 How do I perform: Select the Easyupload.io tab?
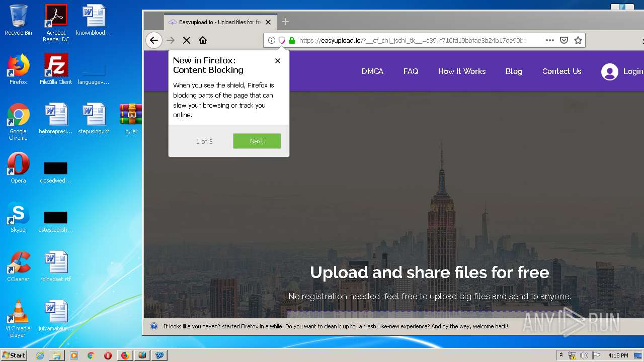[220, 22]
